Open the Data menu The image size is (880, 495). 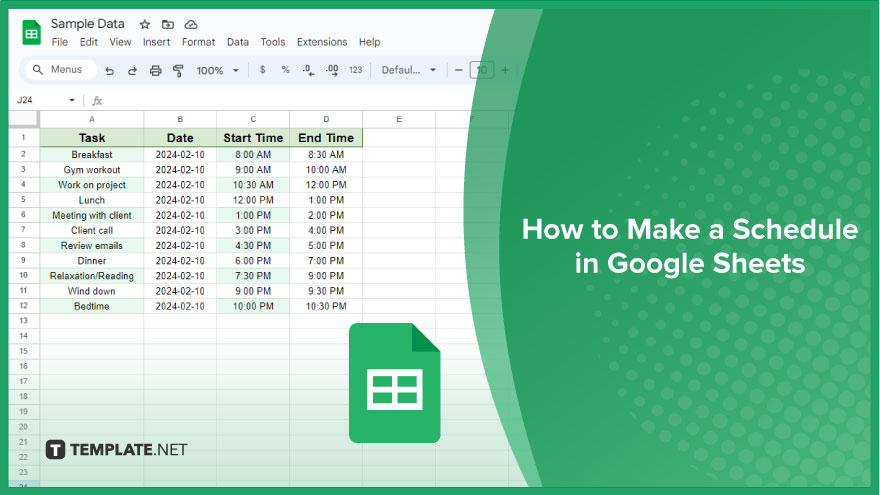[x=237, y=42]
